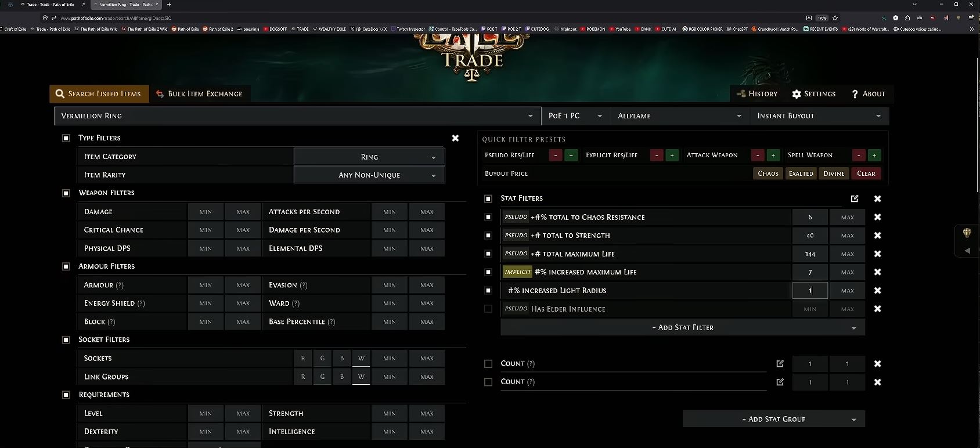The height and width of the screenshot is (448, 980).
Task: Enable the Has Elder Influence checkbox
Action: [488, 309]
